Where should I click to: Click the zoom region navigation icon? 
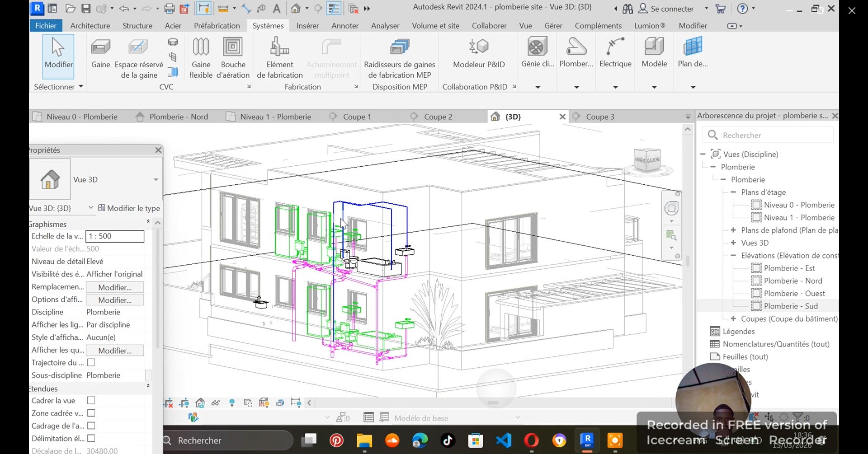671,235
